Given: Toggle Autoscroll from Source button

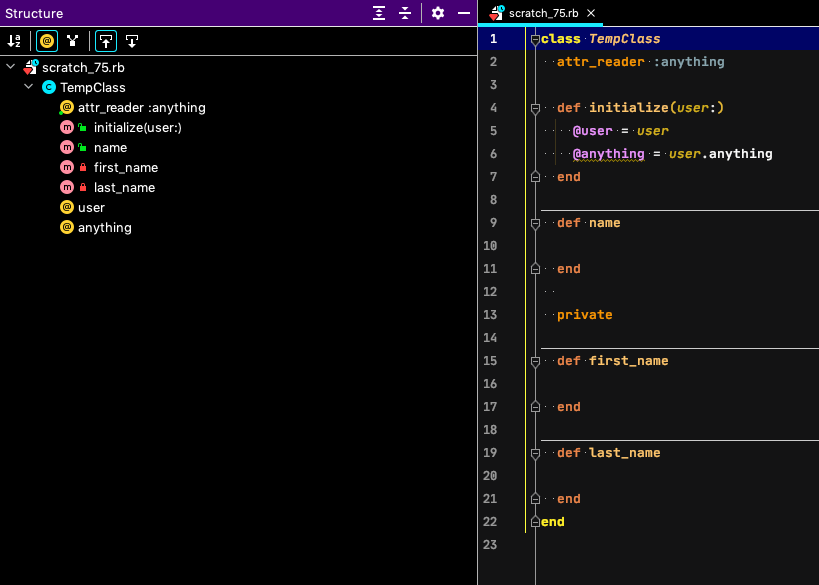Looking at the screenshot, I should (x=132, y=41).
